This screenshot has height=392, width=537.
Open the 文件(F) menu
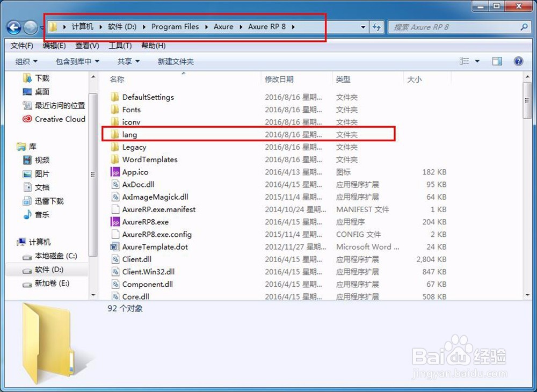coord(22,46)
